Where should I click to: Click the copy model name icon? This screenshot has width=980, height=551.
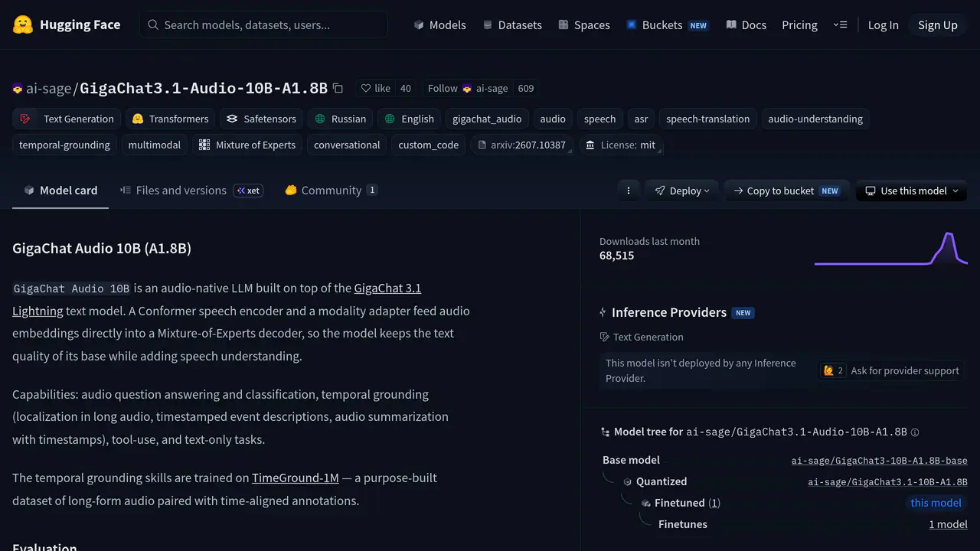[x=338, y=88]
